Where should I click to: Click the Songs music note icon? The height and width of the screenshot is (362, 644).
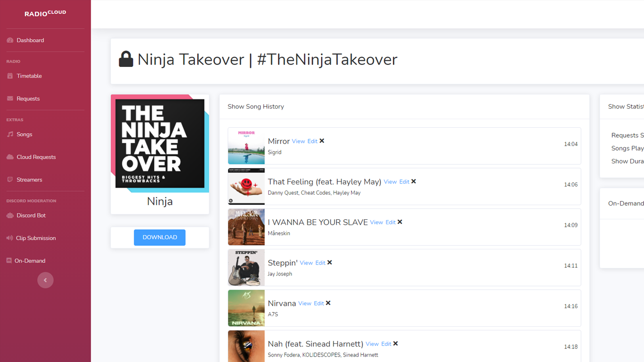pyautogui.click(x=10, y=134)
